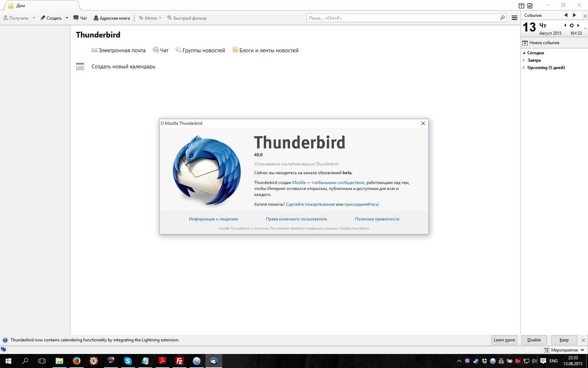This screenshot has width=588, height=368.
Task: Open the Mozilla link in the About dialog
Action: (x=299, y=183)
